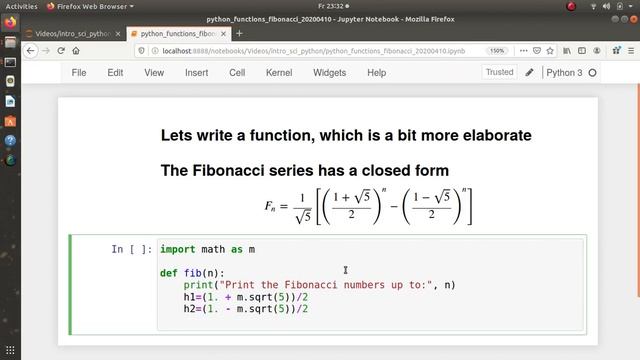Open the system menu dropdown arrow
640x360 pixels.
coord(631,6)
